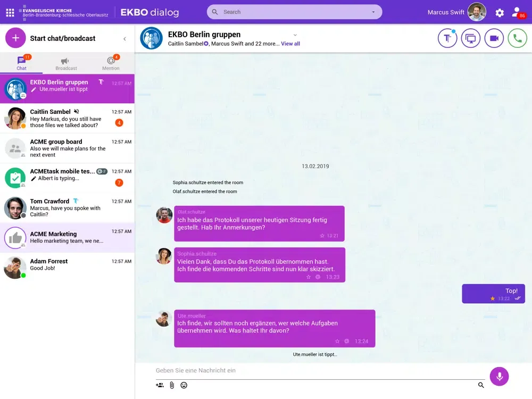
Task: Unstar the 'Top!' message
Action: (493, 298)
